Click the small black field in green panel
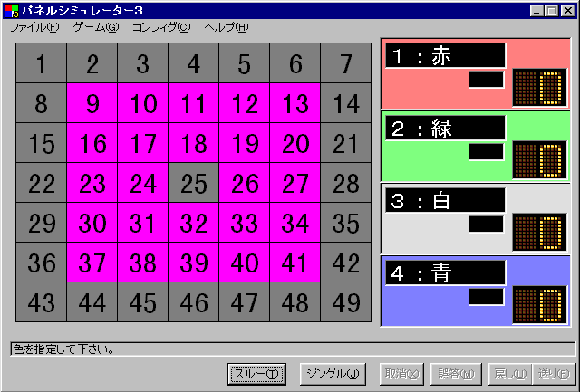580x392 pixels. coord(486,152)
